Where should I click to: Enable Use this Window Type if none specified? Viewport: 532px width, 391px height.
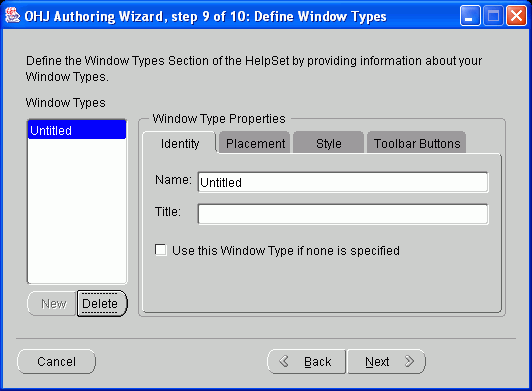[160, 250]
